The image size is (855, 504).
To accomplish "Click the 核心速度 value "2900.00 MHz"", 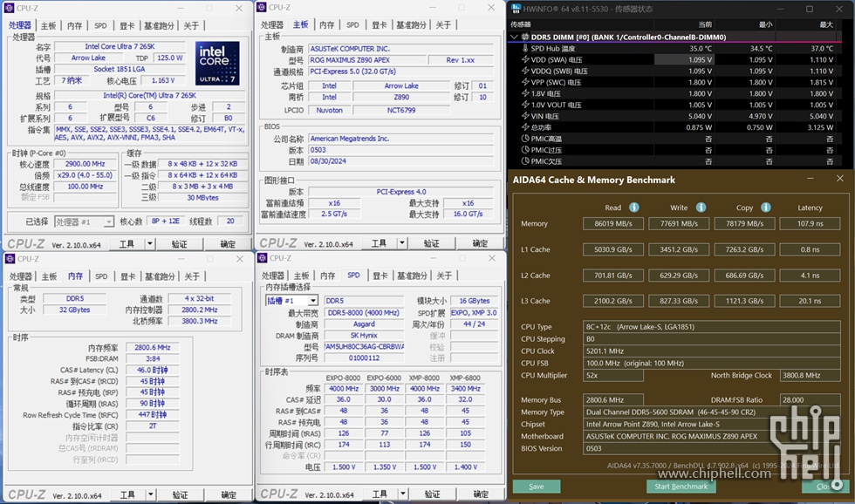I will [x=85, y=163].
